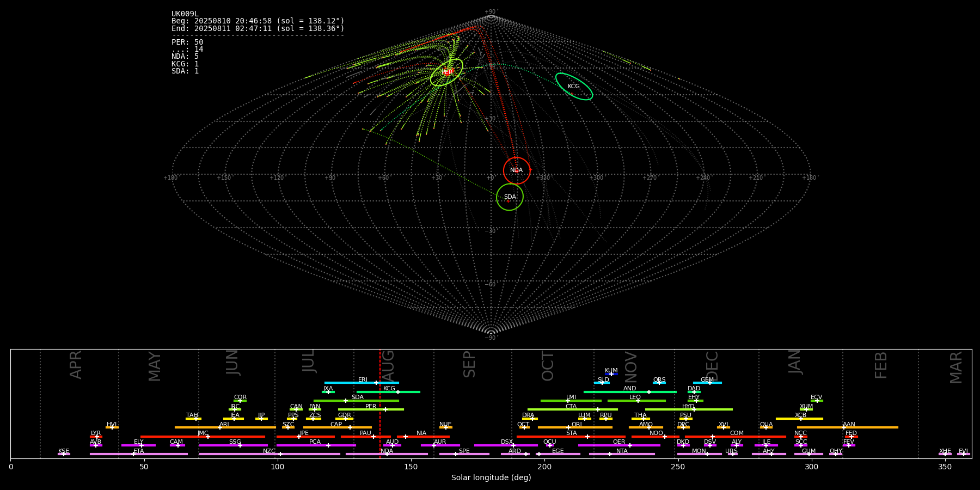Click the green KCG radiant ellipse on the map
This screenshot has width=980, height=490.
pos(574,86)
